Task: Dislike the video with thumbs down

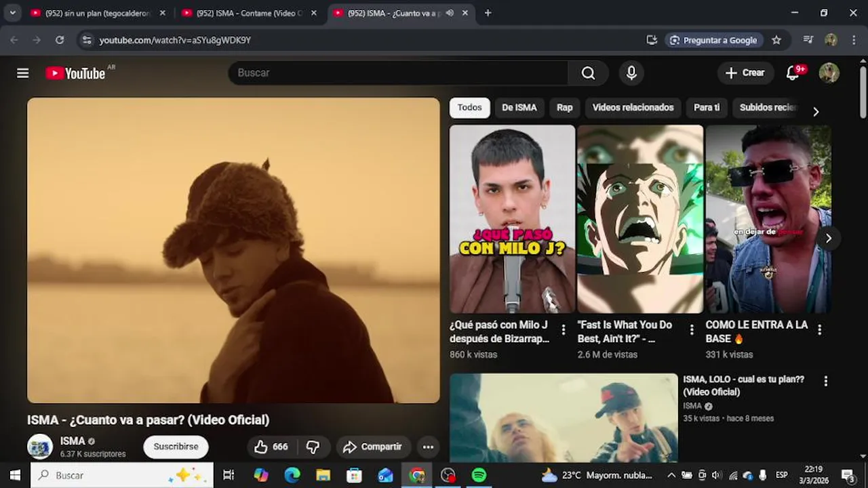Action: tap(313, 447)
